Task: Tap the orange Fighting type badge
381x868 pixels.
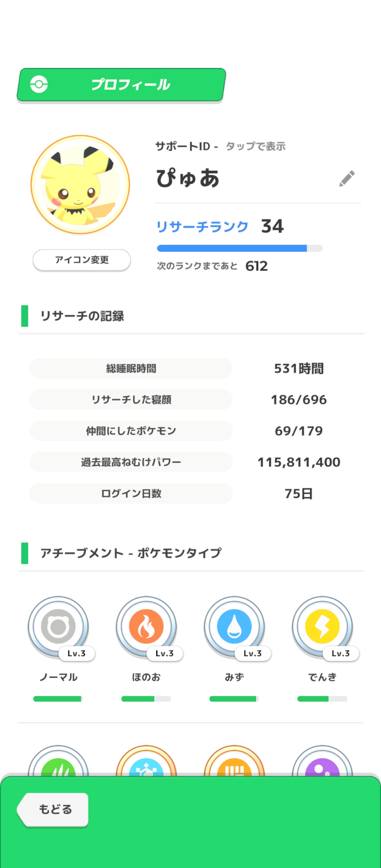Action: click(234, 764)
